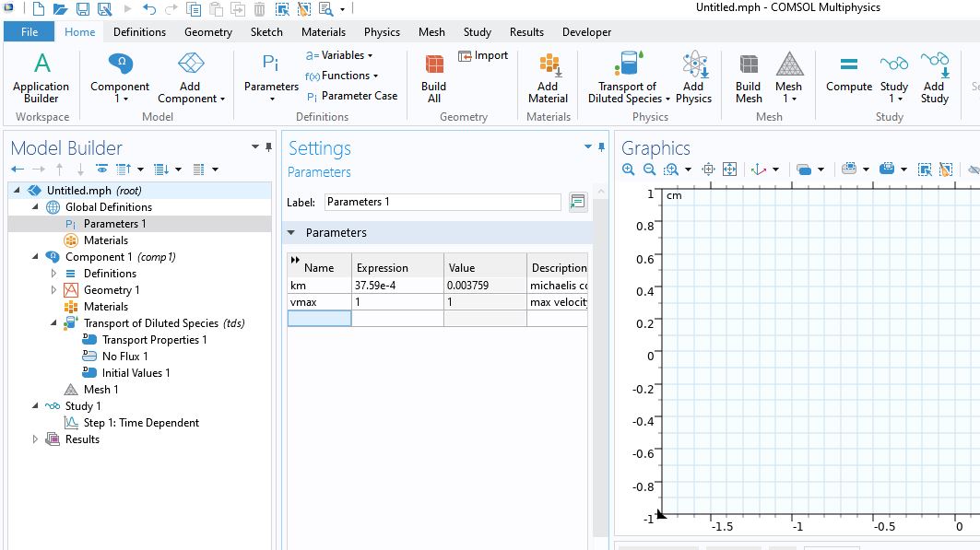
Task: Expand the Results node in the tree
Action: pos(36,439)
